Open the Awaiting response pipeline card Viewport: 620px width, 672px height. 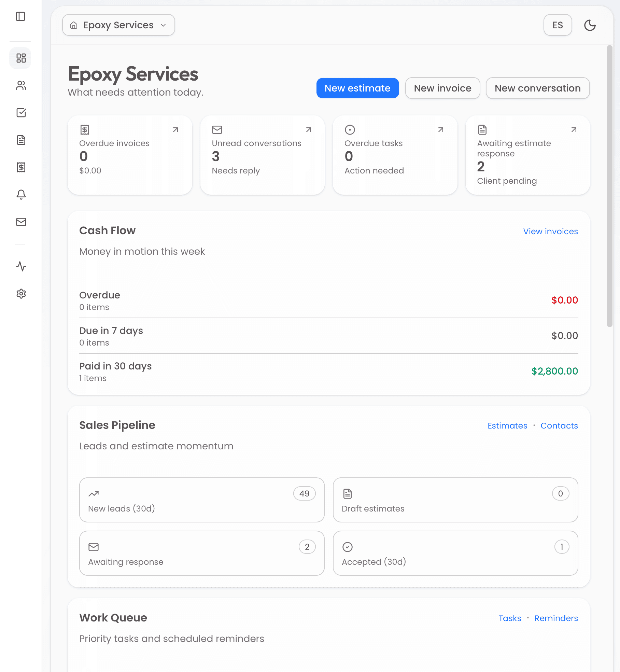[201, 553]
